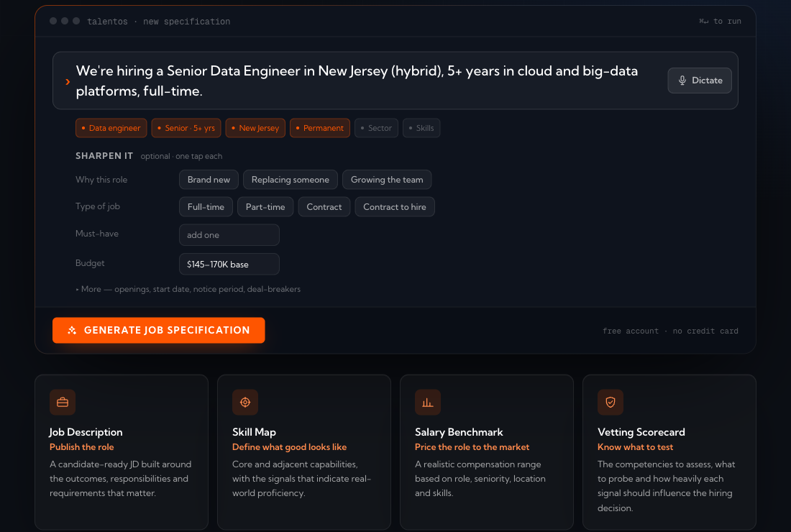Click the briefcase icon for Job Description
This screenshot has width=791, height=532.
tap(63, 402)
